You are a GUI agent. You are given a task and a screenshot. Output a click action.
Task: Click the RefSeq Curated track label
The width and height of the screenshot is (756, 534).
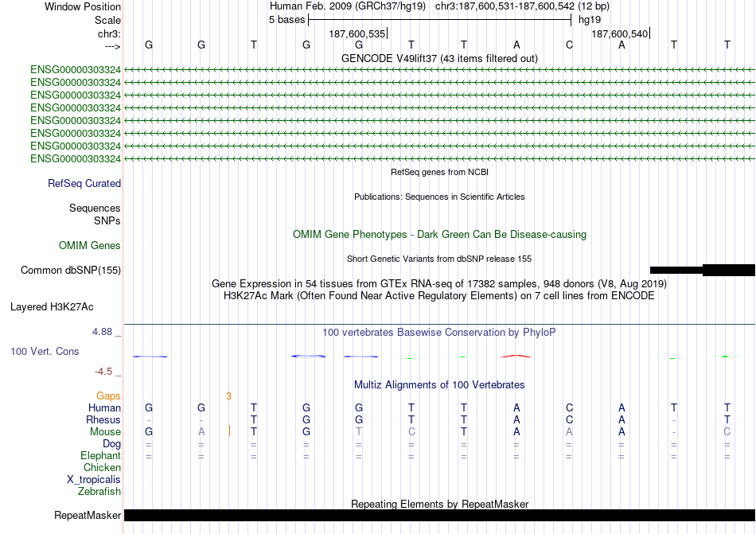(84, 183)
